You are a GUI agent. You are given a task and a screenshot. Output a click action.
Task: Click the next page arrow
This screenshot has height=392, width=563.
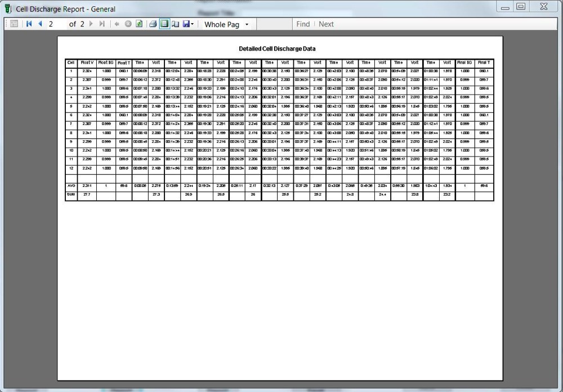(91, 24)
